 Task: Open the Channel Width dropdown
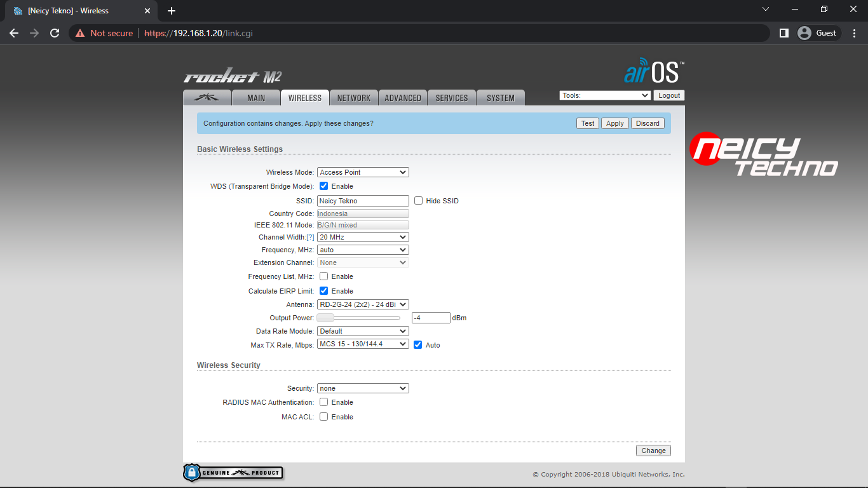click(x=363, y=237)
